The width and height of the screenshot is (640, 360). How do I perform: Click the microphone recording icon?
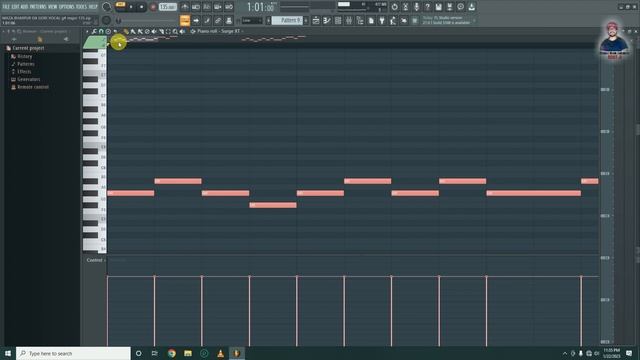coord(416,7)
